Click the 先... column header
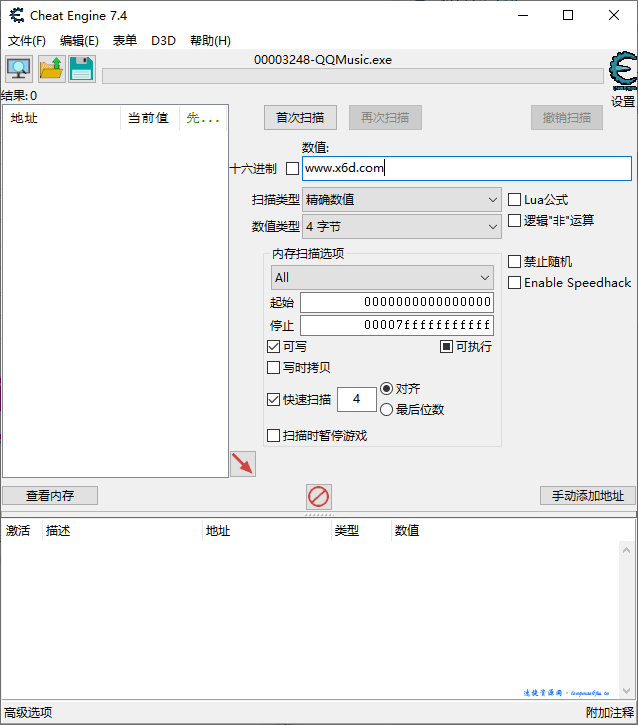 point(203,118)
